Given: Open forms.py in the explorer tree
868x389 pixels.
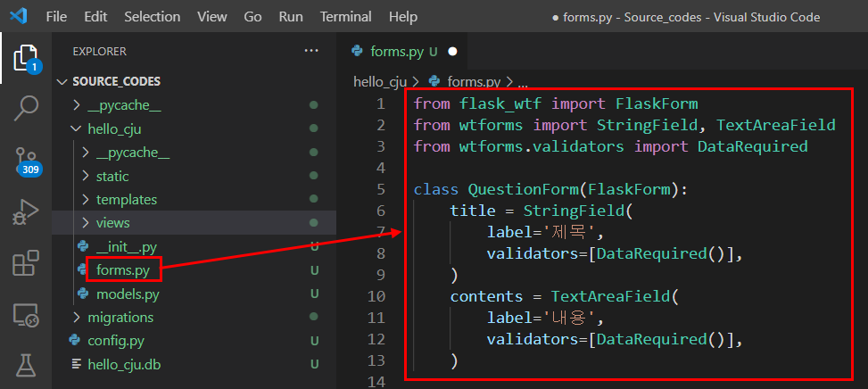Looking at the screenshot, I should click(122, 270).
